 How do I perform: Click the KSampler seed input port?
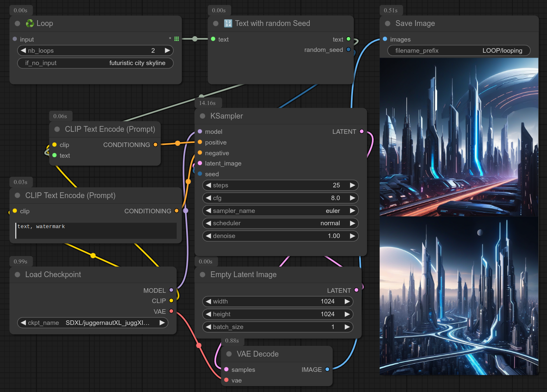[200, 174]
